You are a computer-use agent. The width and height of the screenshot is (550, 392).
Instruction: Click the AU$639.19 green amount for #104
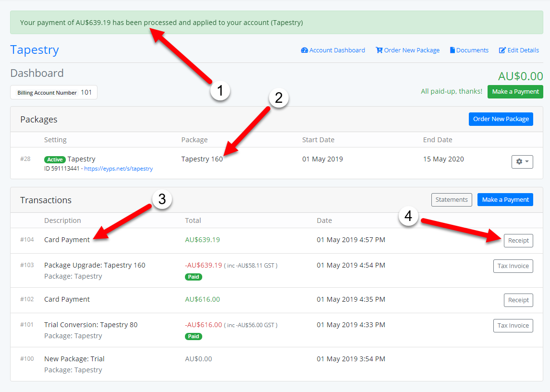(202, 240)
